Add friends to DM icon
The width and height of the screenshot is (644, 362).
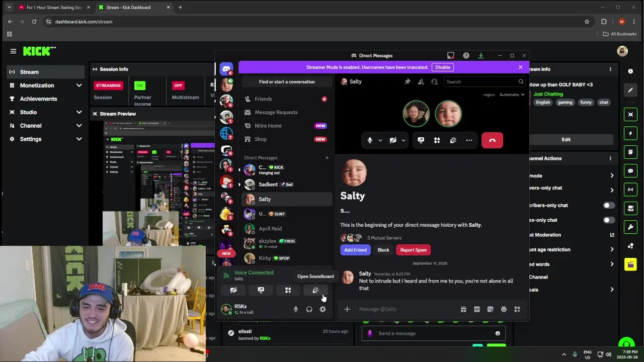tap(421, 81)
